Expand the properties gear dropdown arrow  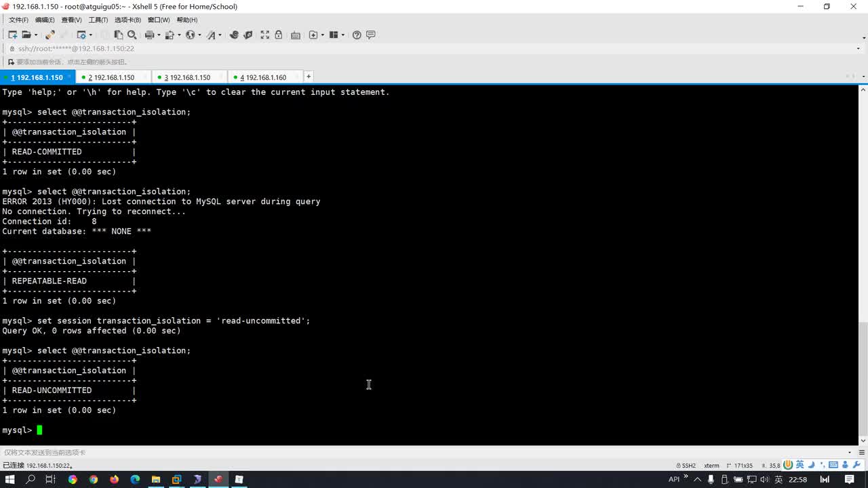91,35
